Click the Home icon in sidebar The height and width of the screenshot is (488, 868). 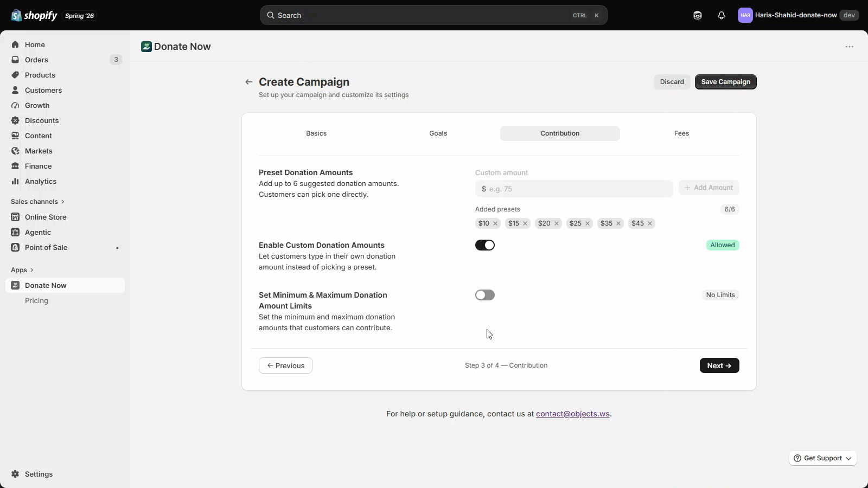15,44
